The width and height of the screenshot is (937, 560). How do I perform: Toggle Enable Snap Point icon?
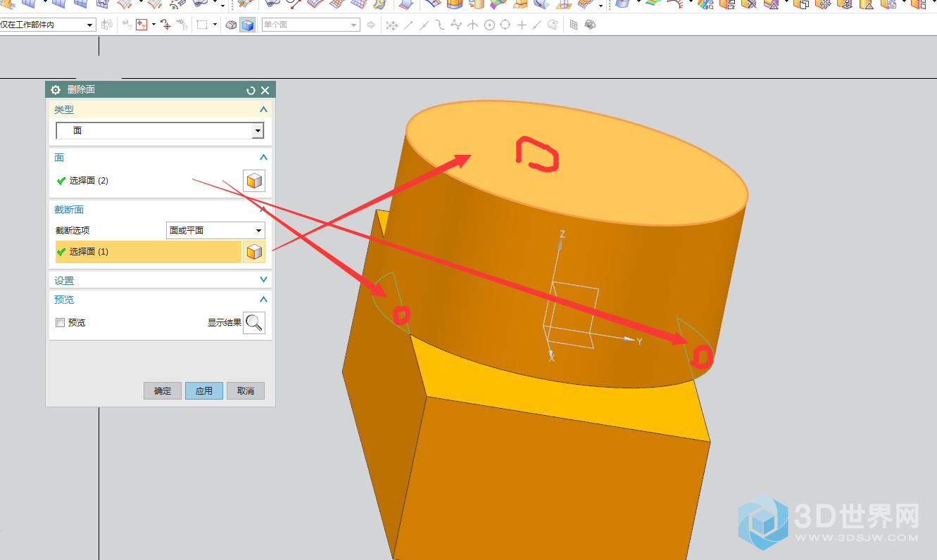pos(392,25)
